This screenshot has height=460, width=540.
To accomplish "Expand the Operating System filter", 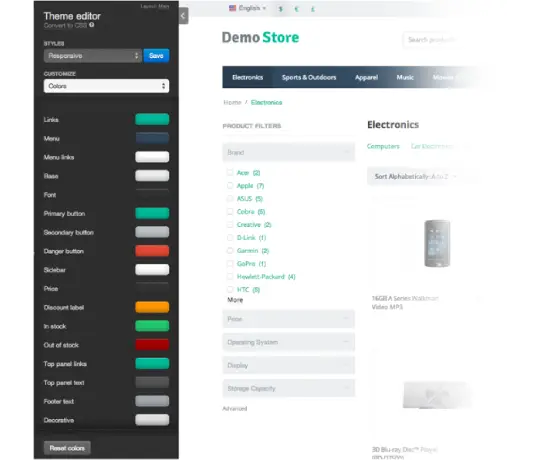I will [x=289, y=342].
